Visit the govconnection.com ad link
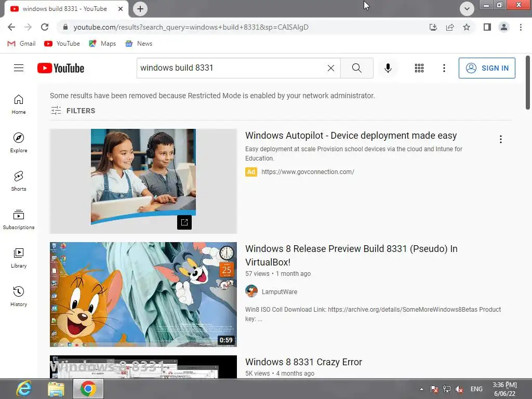The width and height of the screenshot is (532, 399). 308,171
